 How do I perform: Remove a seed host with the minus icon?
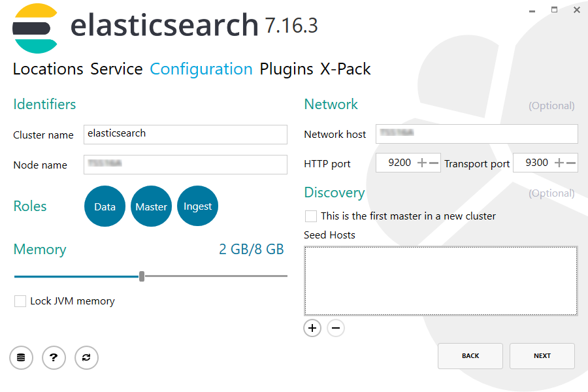click(336, 328)
